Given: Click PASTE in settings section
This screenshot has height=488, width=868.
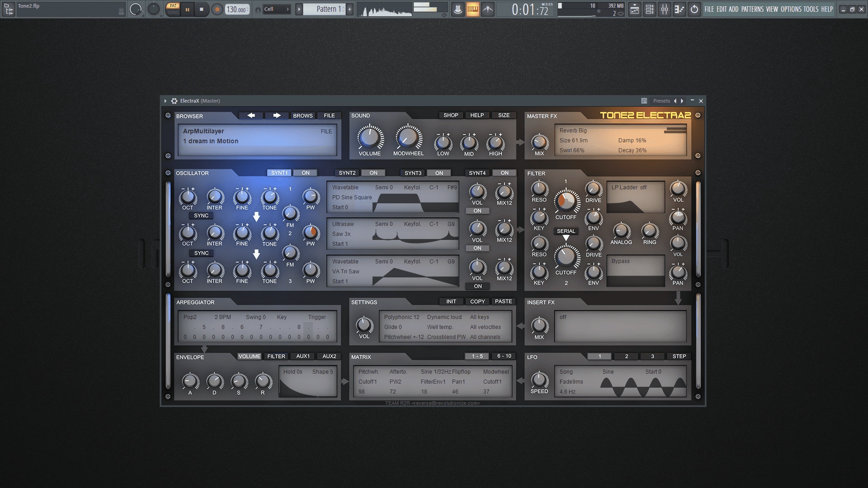Looking at the screenshot, I should coord(503,301).
